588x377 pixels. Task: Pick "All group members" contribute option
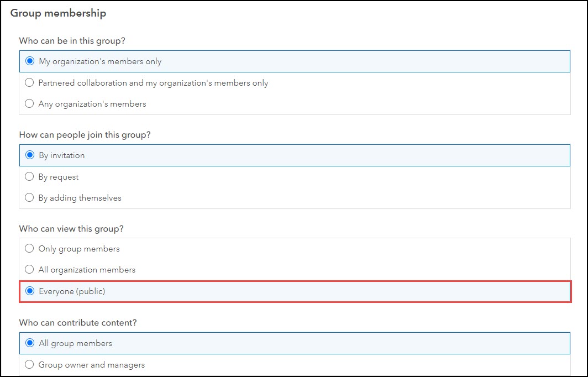(30, 343)
